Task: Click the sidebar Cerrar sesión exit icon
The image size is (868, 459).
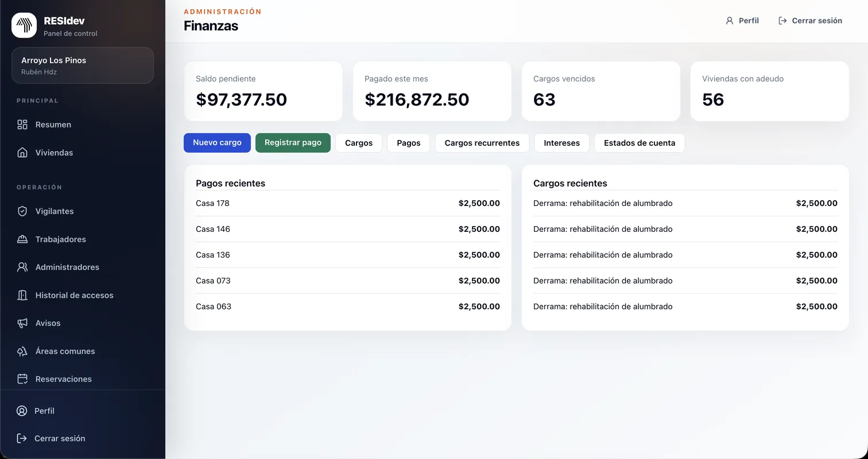Action: (x=22, y=438)
